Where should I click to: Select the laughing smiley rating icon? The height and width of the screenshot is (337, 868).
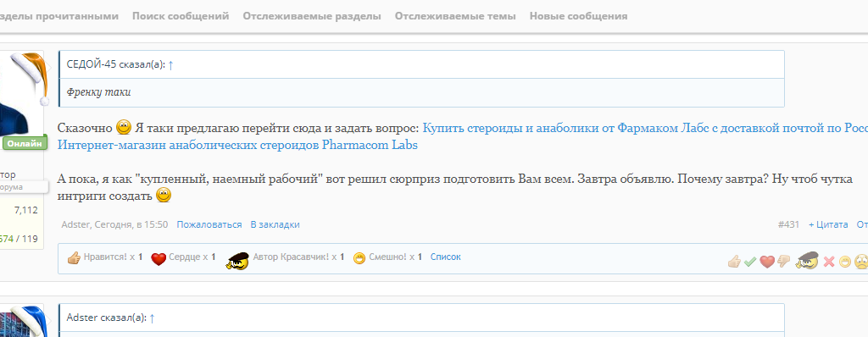845,261
